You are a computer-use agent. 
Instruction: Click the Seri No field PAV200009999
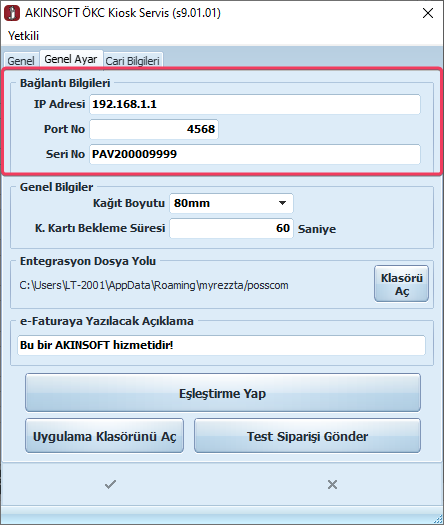[255, 154]
